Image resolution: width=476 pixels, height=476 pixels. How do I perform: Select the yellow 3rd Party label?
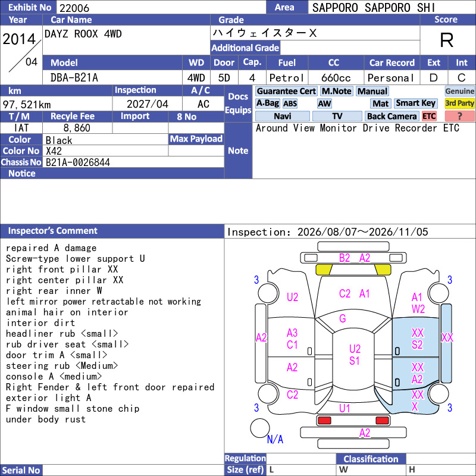click(459, 103)
